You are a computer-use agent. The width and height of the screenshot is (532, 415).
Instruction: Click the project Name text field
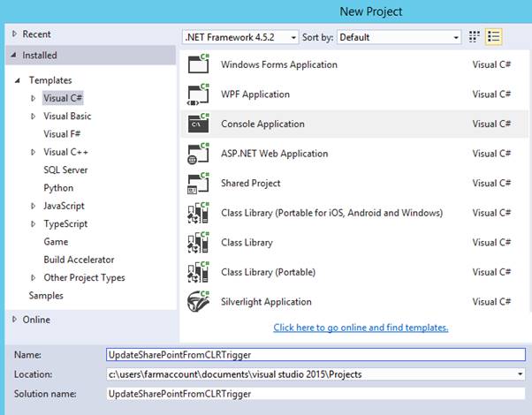[x=314, y=354]
